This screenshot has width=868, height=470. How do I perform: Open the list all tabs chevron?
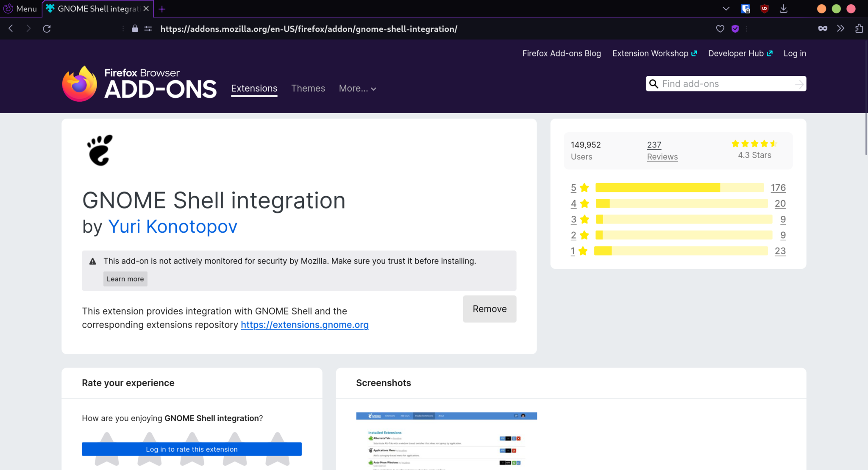726,8
